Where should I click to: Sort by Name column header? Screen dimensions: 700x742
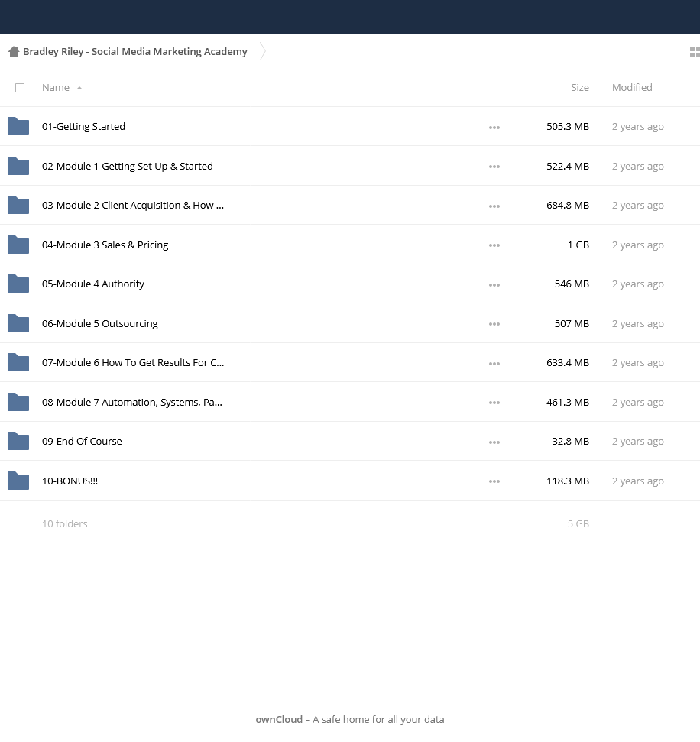[55, 88]
